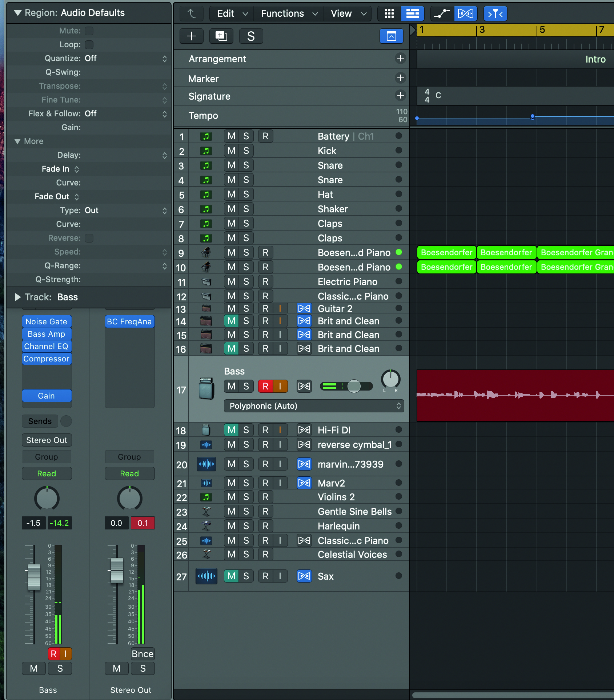Screen dimensions: 614x700
Task: Add an Arrangement marker with plus icon
Action: tap(400, 58)
